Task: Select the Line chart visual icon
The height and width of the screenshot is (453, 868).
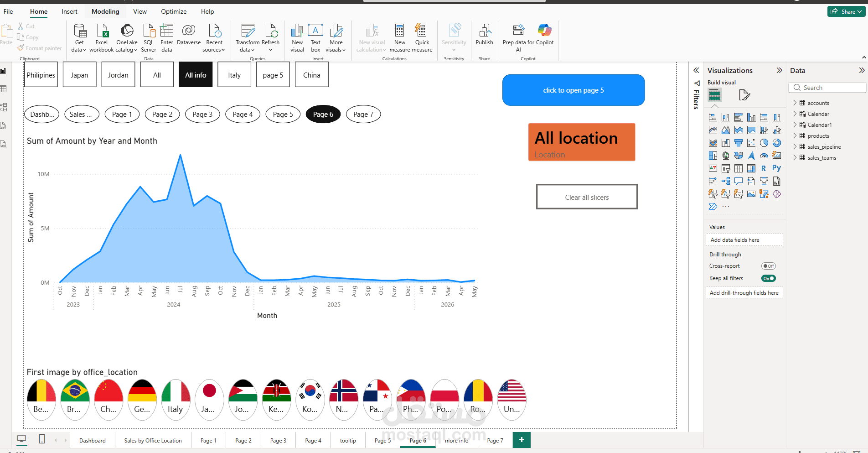Action: click(x=713, y=130)
